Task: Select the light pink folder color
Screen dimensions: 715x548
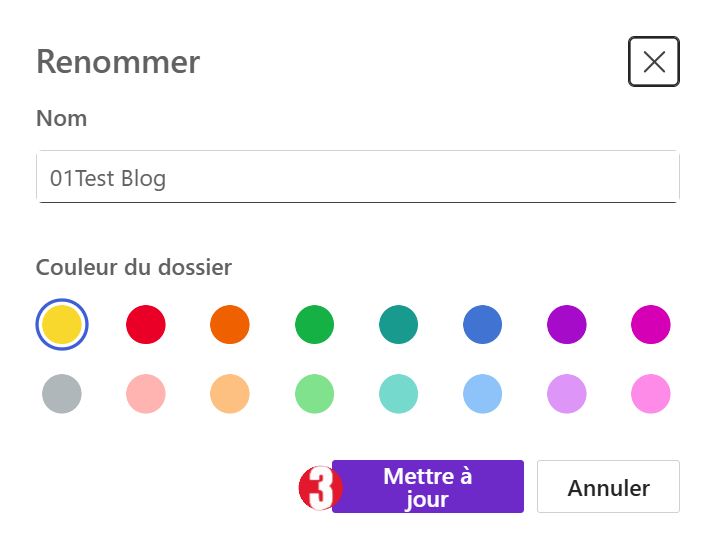Action: tap(146, 394)
